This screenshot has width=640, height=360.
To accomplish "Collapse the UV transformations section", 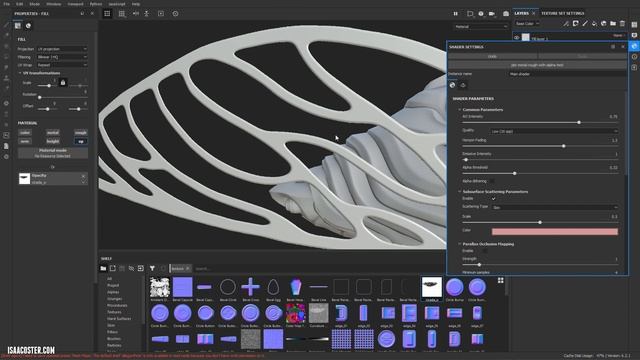I will [x=20, y=73].
